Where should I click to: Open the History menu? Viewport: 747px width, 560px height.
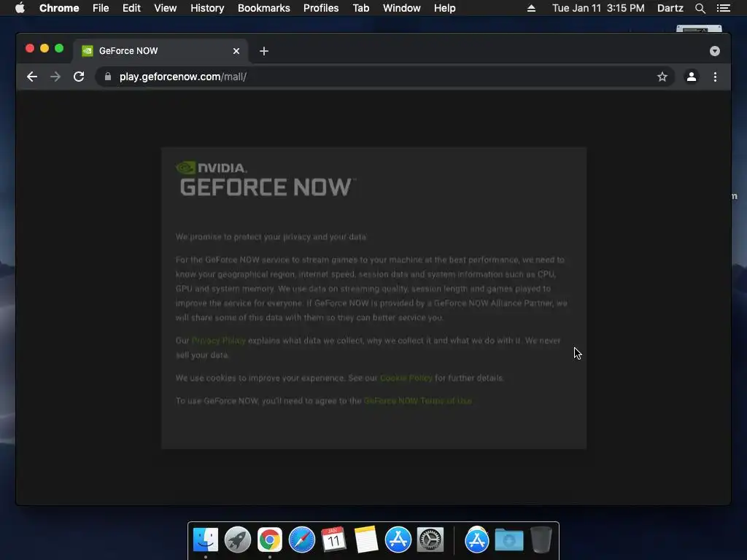[x=207, y=8]
